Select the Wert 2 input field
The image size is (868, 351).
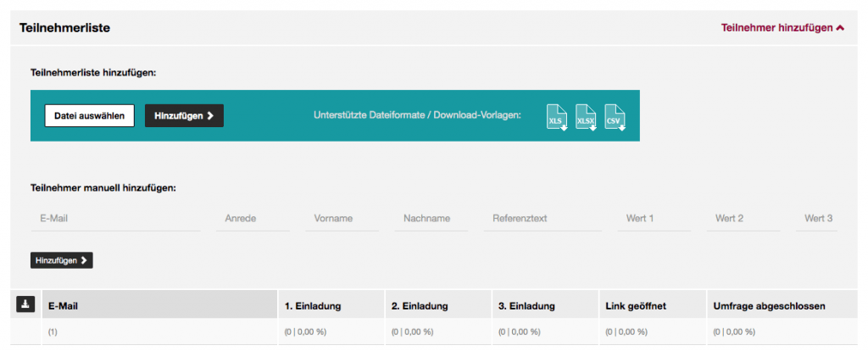(x=743, y=219)
